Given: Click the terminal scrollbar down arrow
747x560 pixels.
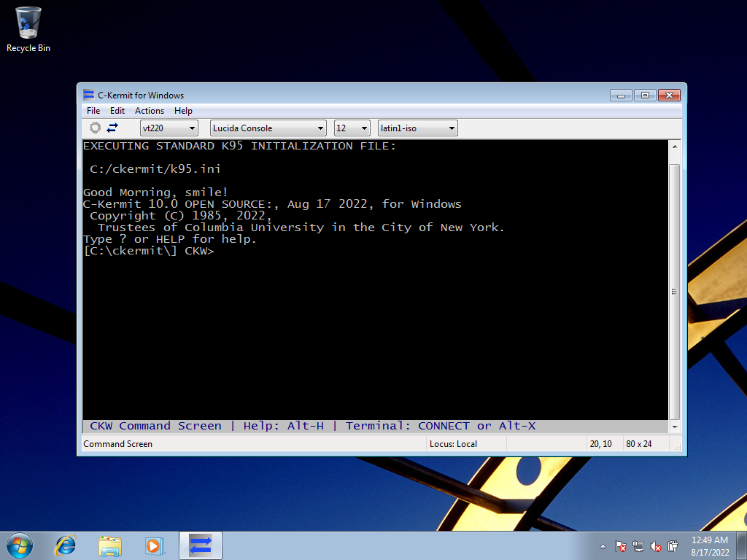Looking at the screenshot, I should pyautogui.click(x=675, y=427).
